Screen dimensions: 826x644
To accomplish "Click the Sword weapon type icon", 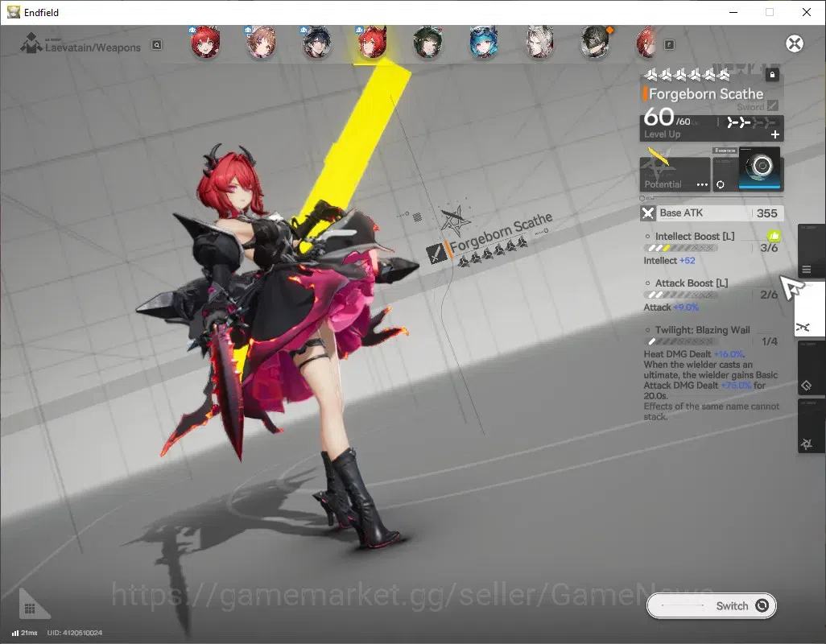I will [x=772, y=105].
